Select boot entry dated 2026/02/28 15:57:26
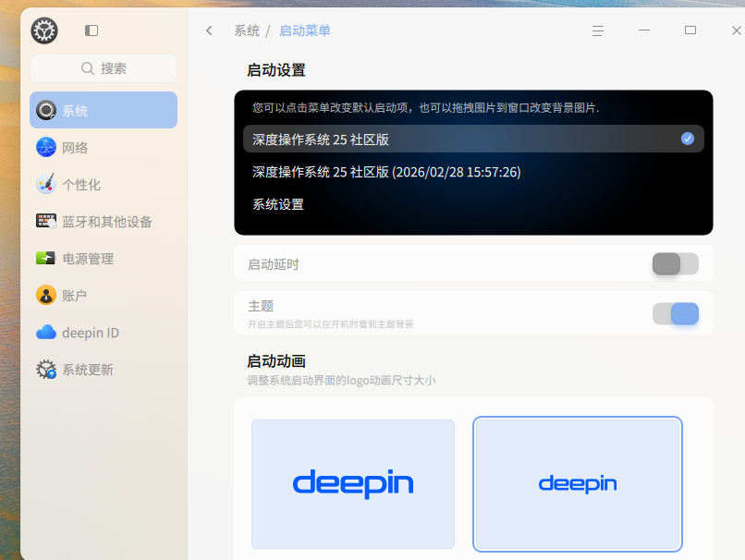This screenshot has width=745, height=560. pyautogui.click(x=473, y=172)
